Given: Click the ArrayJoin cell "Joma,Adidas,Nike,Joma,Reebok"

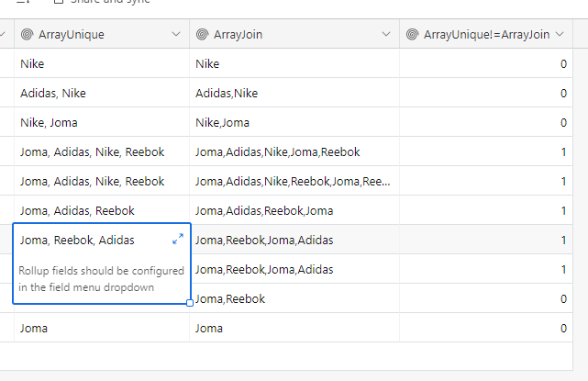Looking at the screenshot, I should [x=294, y=151].
